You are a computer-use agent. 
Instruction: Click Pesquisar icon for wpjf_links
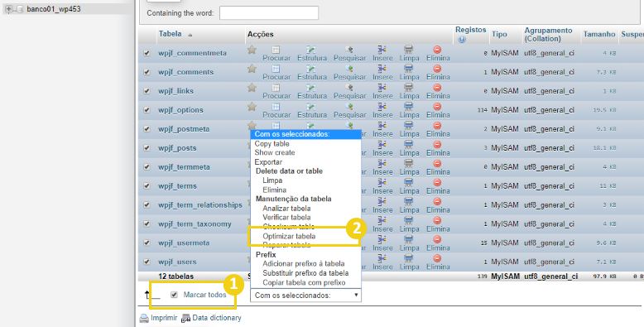349,88
